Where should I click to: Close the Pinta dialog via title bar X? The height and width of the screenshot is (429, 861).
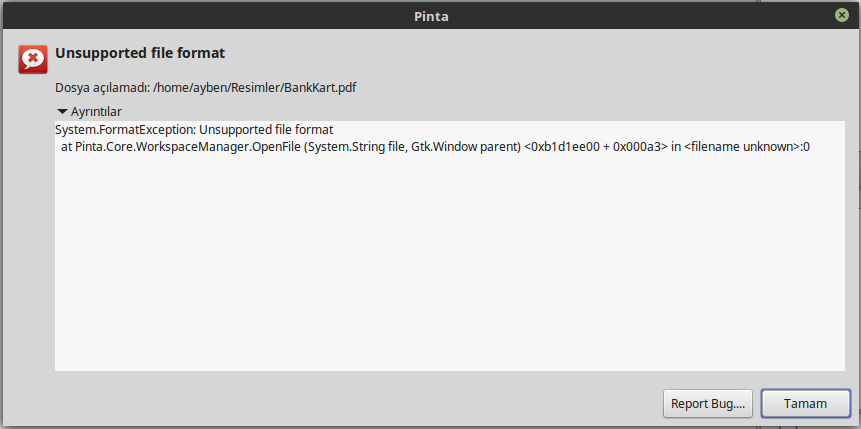click(841, 15)
